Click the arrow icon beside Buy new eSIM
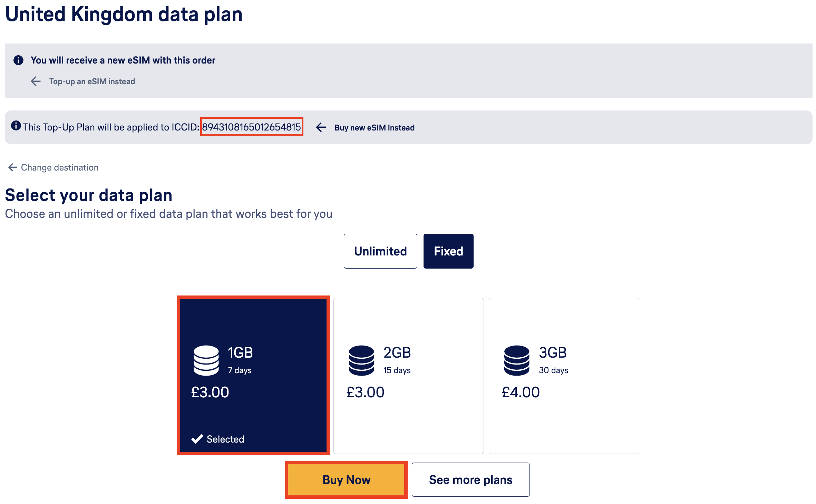The image size is (816, 504). click(321, 127)
